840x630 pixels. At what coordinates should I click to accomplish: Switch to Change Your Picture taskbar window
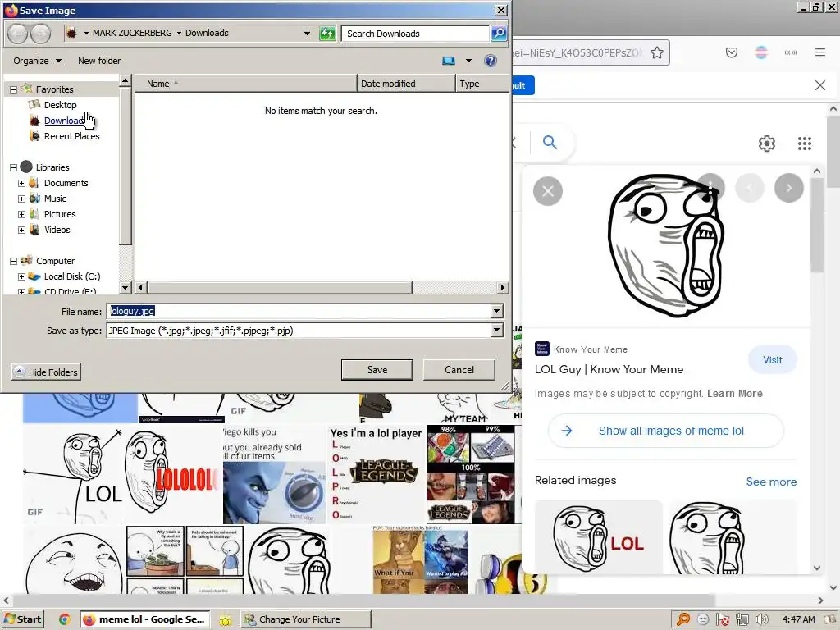[x=305, y=619]
